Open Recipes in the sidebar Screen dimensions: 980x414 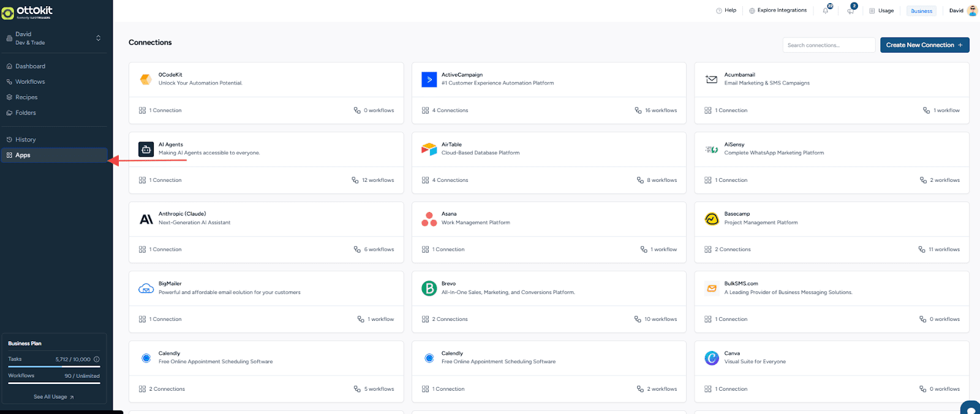tap(26, 97)
